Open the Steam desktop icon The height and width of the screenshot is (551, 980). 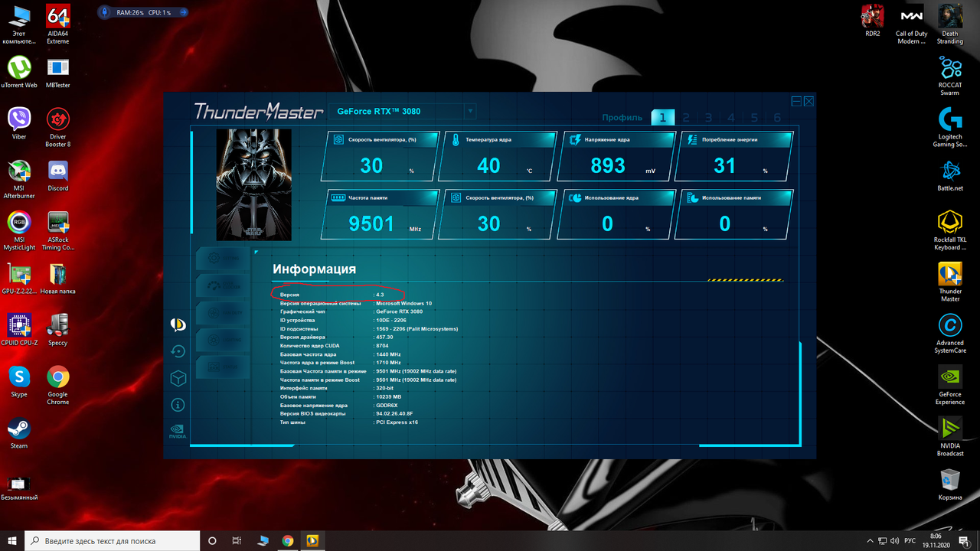(19, 433)
